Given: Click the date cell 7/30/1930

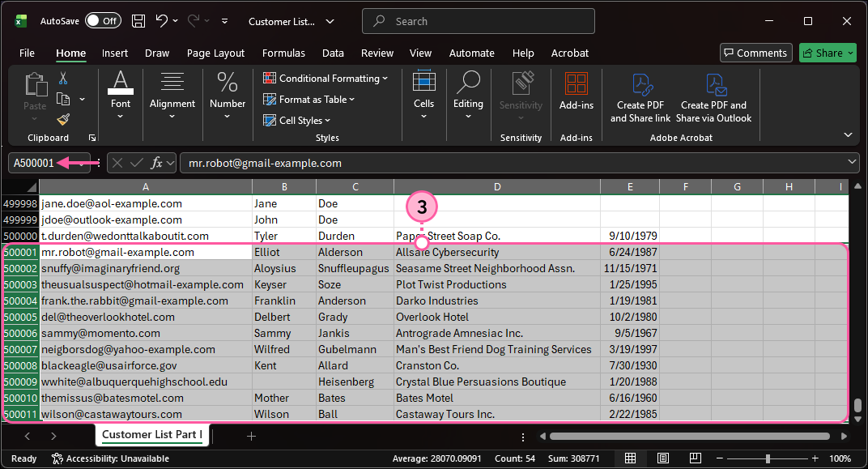Looking at the screenshot, I should point(630,366).
